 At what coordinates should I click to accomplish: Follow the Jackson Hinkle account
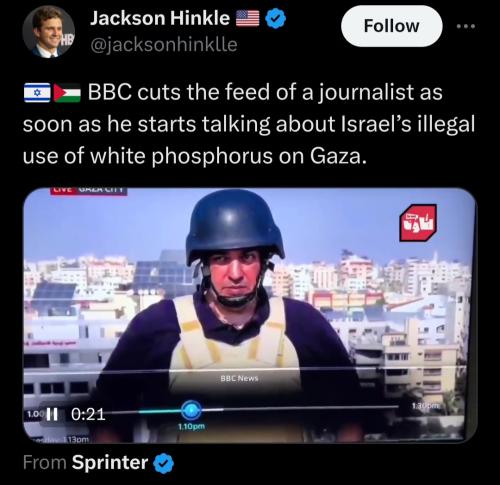point(392,26)
